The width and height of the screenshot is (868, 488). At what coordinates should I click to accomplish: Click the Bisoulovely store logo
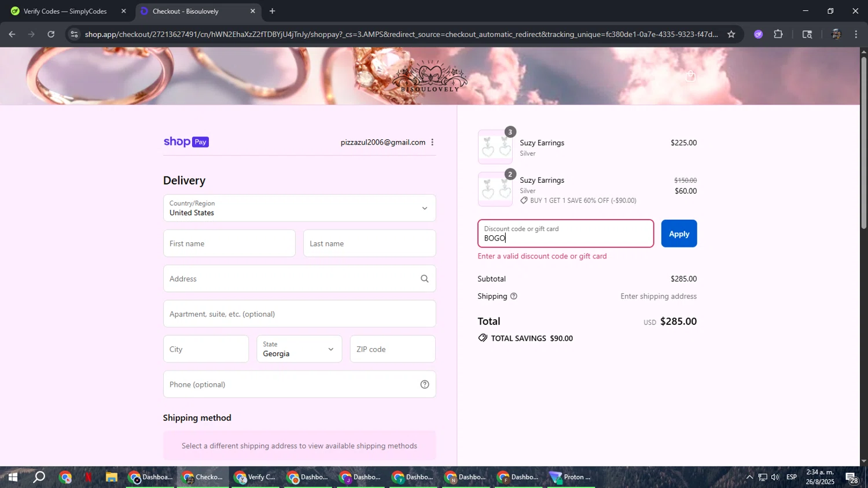[x=429, y=76]
